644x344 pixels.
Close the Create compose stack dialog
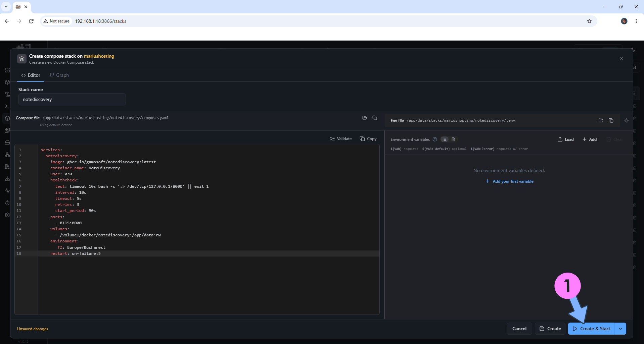621,59
